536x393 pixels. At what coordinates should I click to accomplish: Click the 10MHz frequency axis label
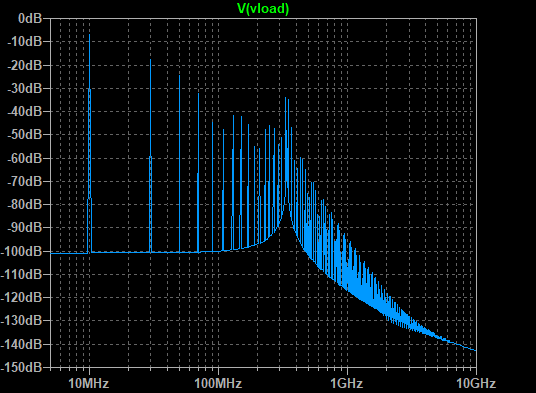click(x=89, y=383)
